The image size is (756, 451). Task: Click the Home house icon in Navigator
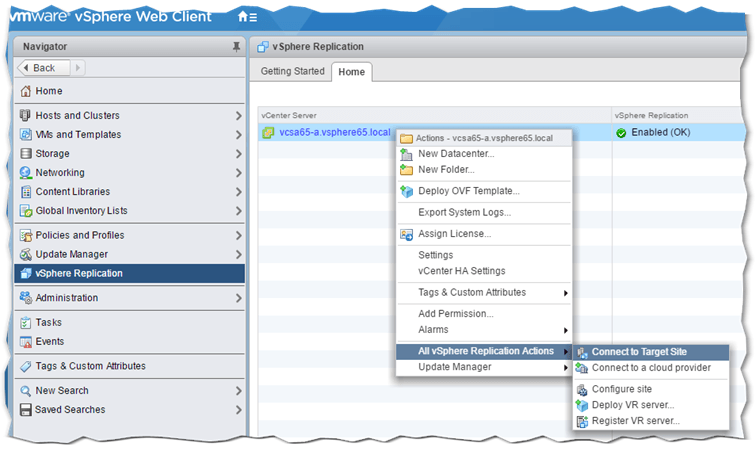[26, 91]
